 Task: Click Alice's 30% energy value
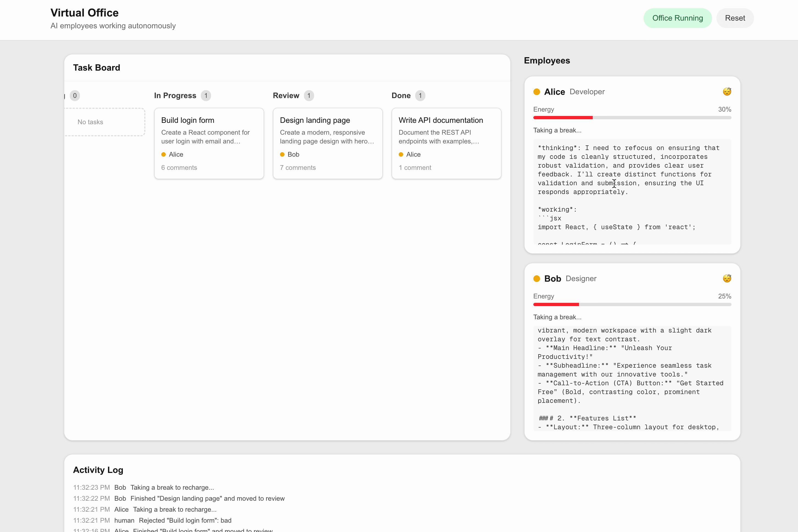(724, 110)
